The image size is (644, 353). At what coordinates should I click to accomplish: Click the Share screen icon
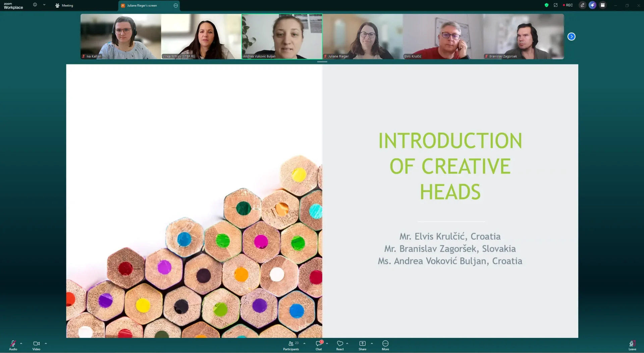362,345
